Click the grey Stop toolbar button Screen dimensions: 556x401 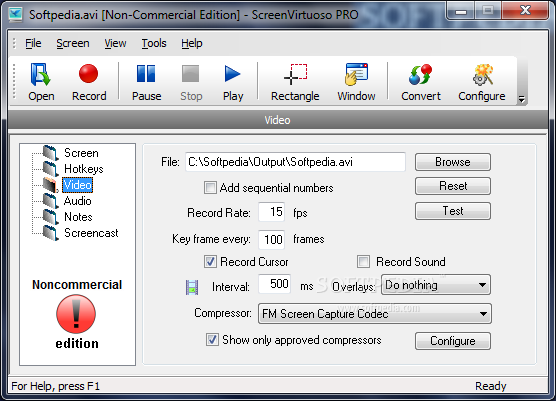click(x=191, y=82)
